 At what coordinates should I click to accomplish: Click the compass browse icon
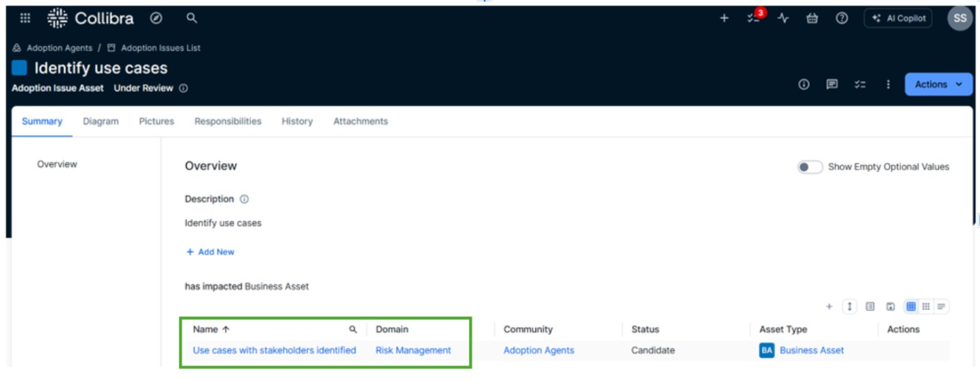pos(156,19)
